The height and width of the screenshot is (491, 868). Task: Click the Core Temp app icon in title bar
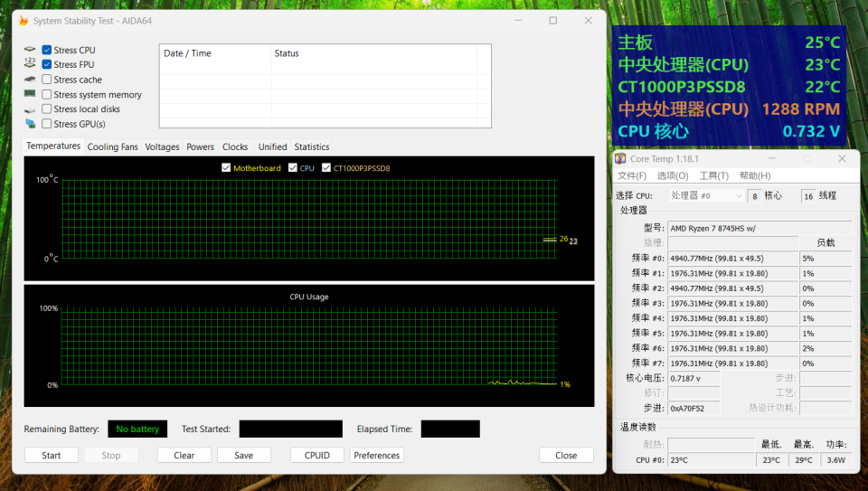620,159
